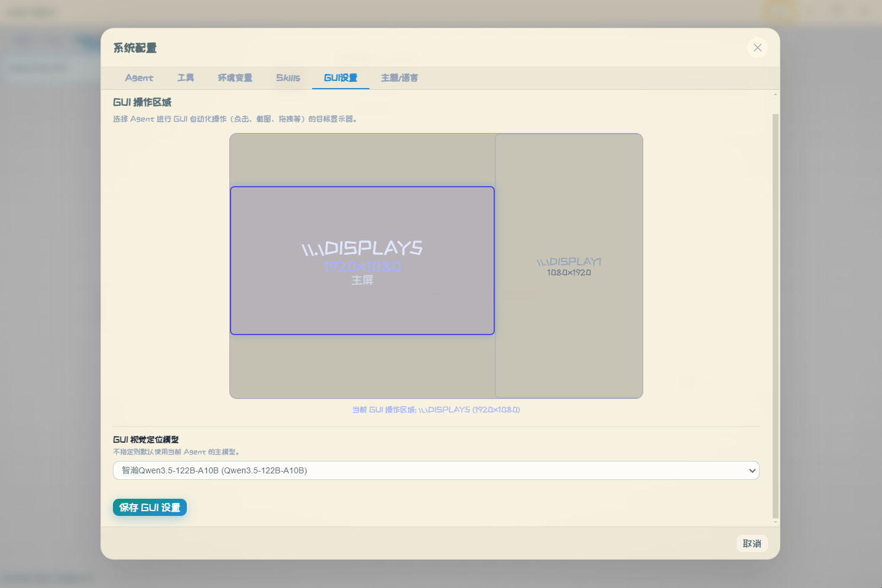Viewport: 882px width, 588px height.
Task: Open the 工具 tab
Action: pos(186,78)
